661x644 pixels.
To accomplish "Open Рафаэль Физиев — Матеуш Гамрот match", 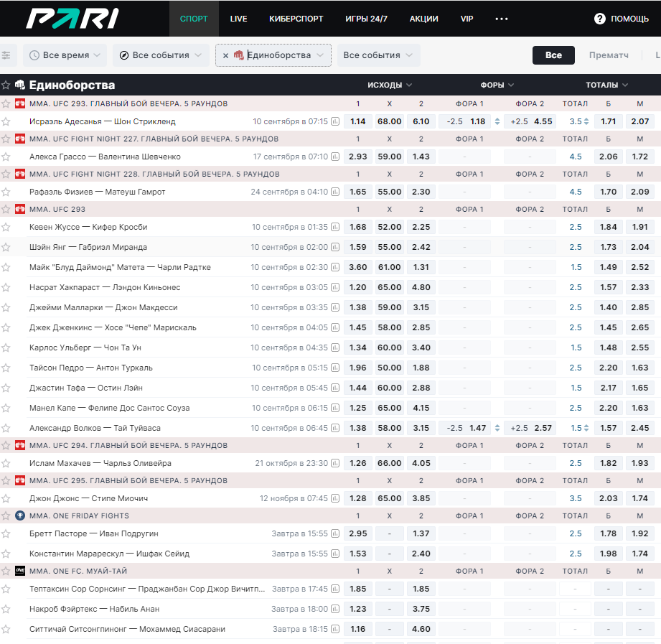I will (x=98, y=192).
